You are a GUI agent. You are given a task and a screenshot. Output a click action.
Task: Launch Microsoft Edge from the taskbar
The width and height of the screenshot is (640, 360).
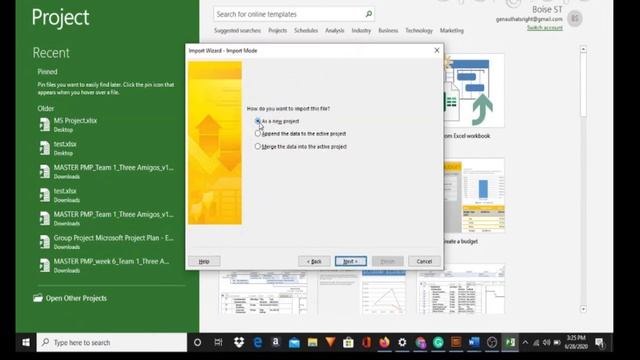(258, 342)
